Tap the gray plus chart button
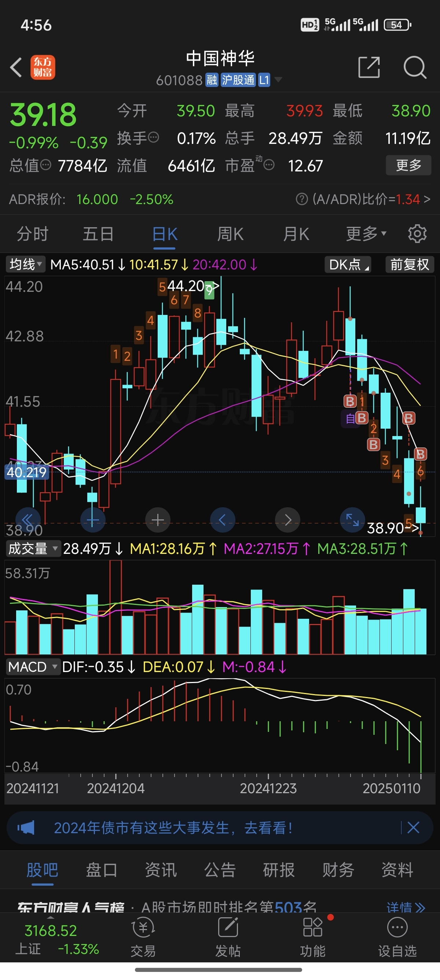The width and height of the screenshot is (440, 980). pos(158,520)
